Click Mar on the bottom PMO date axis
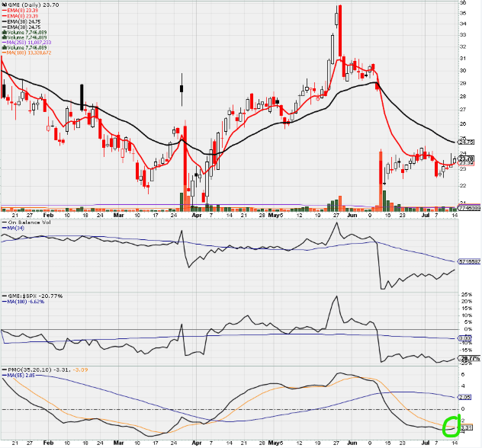Image resolution: width=482 pixels, height=448 pixels. pos(119,443)
